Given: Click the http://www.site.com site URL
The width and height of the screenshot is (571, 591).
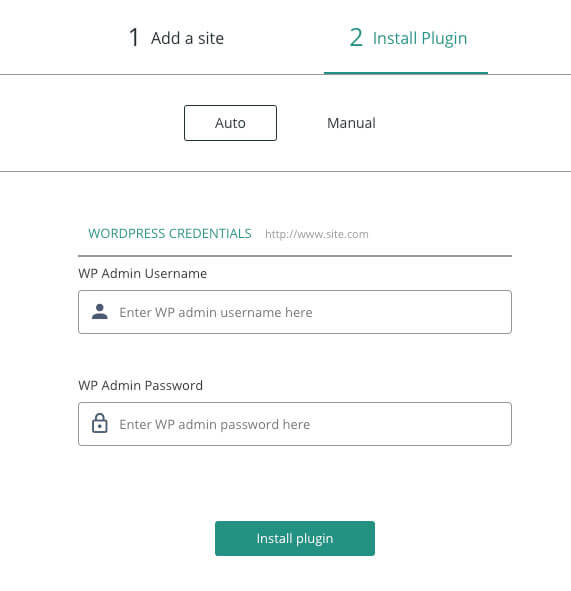Looking at the screenshot, I should coord(317,234).
